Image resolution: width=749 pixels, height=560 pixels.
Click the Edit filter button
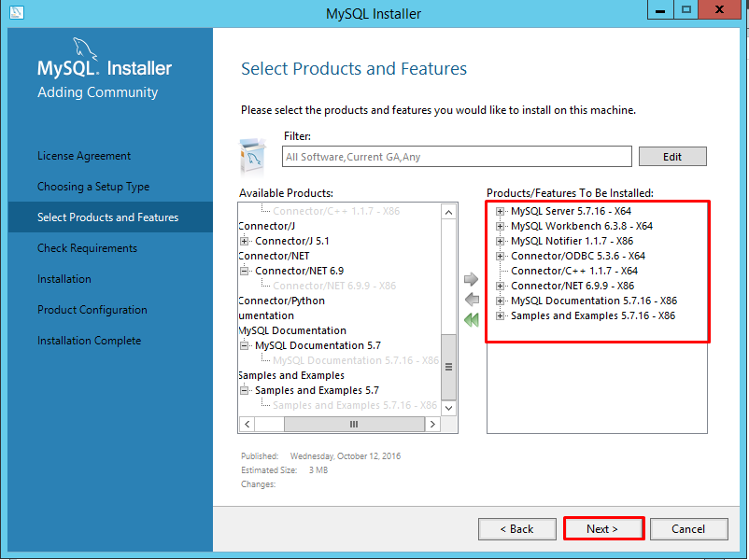pyautogui.click(x=672, y=157)
